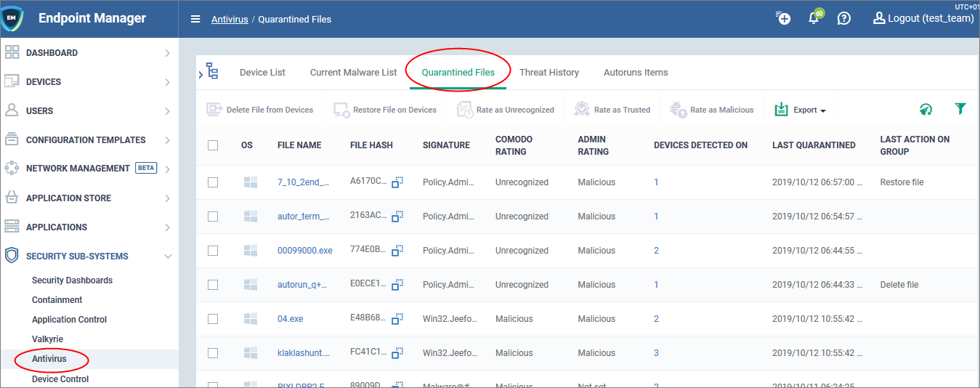This screenshot has height=388, width=980.
Task: Copy file hash E0ECE1 using its icon
Action: coord(398,285)
